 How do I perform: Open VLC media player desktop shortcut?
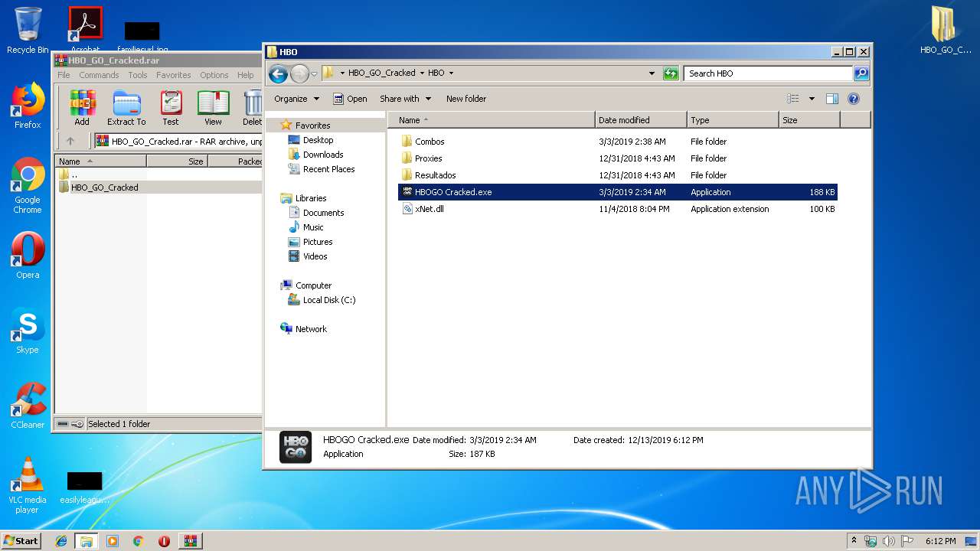pyautogui.click(x=28, y=485)
